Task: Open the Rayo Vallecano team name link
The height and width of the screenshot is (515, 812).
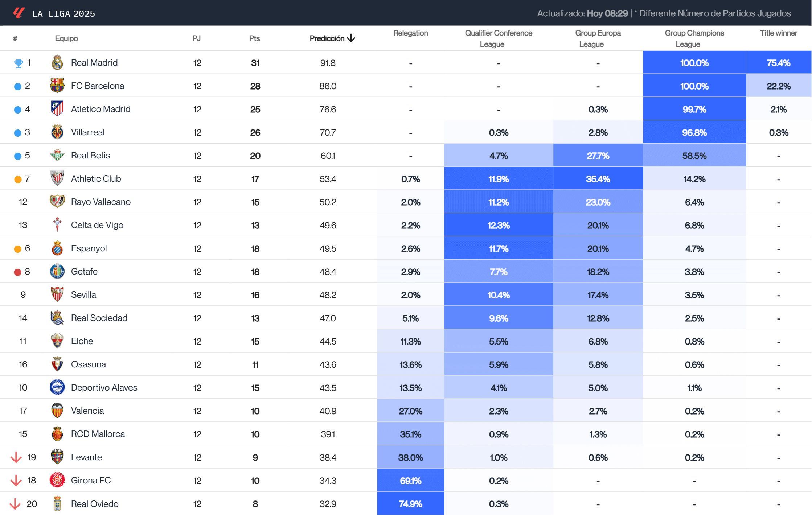Action: tap(101, 202)
